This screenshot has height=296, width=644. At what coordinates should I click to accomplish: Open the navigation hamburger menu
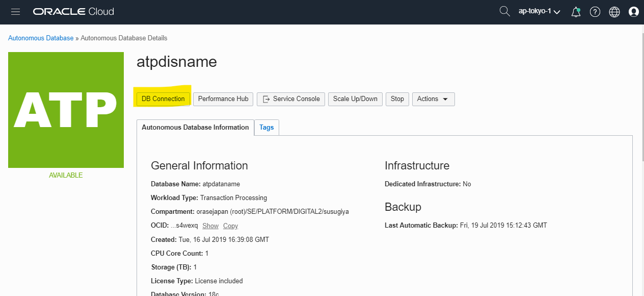[x=15, y=12]
